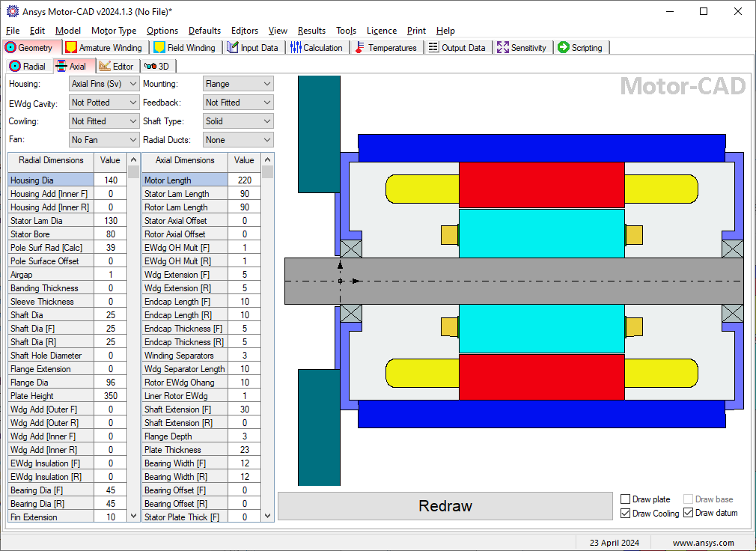Switch to the Field Winding tab

pyautogui.click(x=184, y=48)
